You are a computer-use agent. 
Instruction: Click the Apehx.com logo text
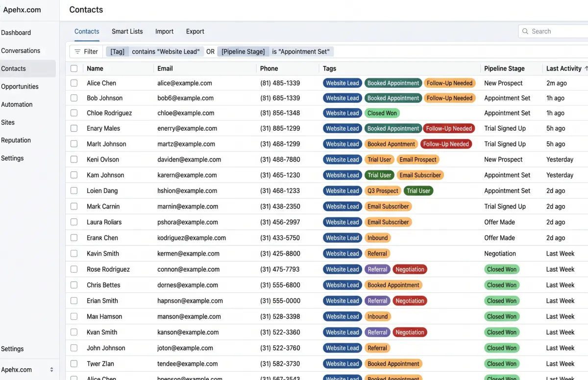pyautogui.click(x=22, y=10)
